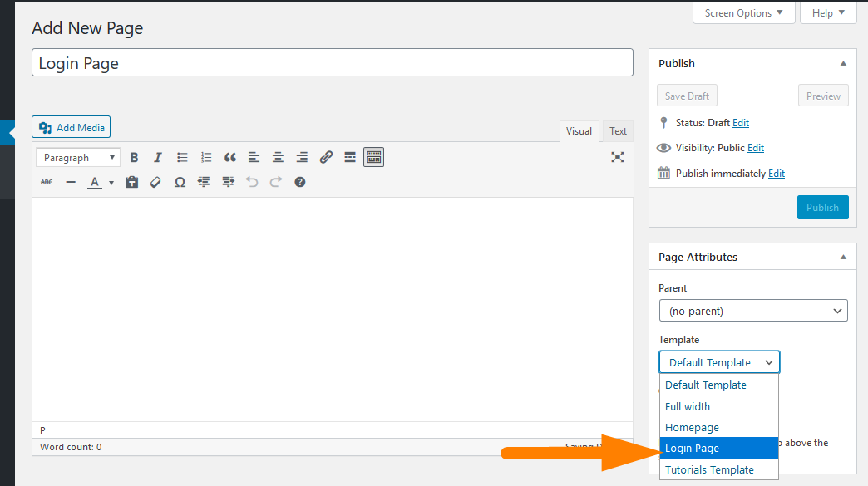Switch to the Text editor tab
Viewport: 868px width, 486px height.
click(x=618, y=131)
